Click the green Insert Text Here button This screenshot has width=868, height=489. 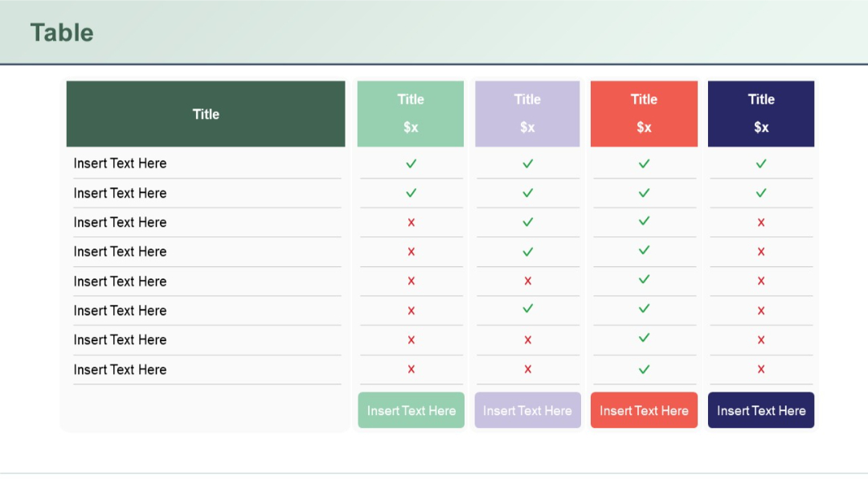411,410
